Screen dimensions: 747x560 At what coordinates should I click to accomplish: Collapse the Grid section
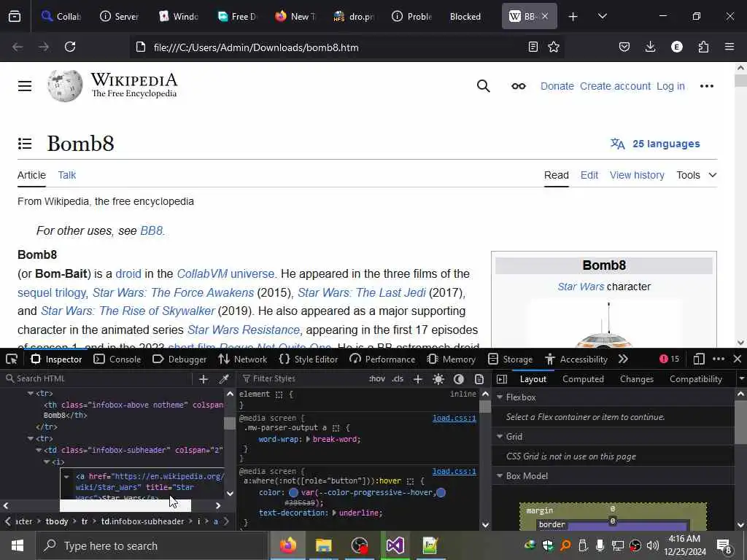click(x=500, y=437)
